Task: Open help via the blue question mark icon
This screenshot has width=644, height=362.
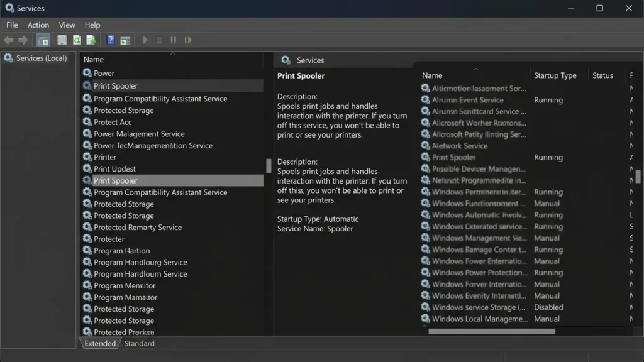Action: (x=111, y=40)
